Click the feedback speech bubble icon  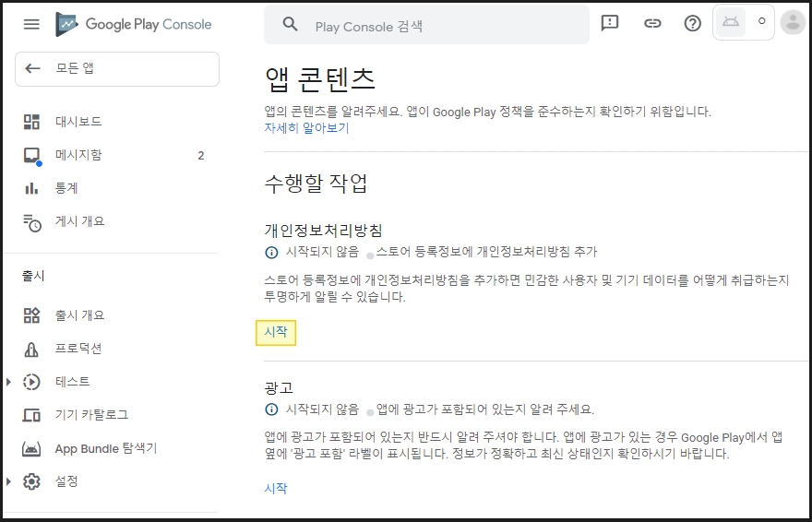click(x=610, y=24)
